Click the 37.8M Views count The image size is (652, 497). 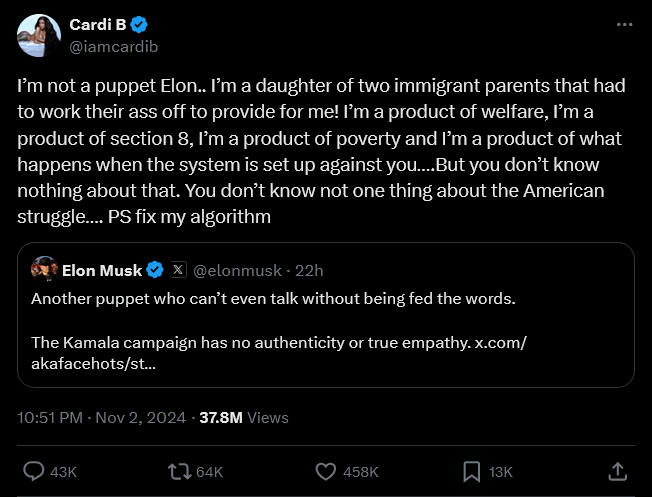click(x=245, y=418)
